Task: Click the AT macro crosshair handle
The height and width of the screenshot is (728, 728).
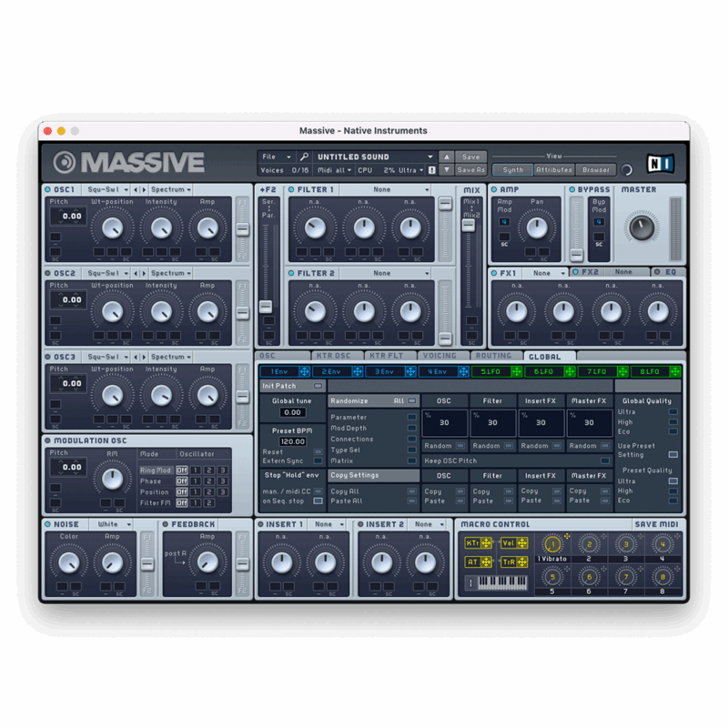Action: 486,561
